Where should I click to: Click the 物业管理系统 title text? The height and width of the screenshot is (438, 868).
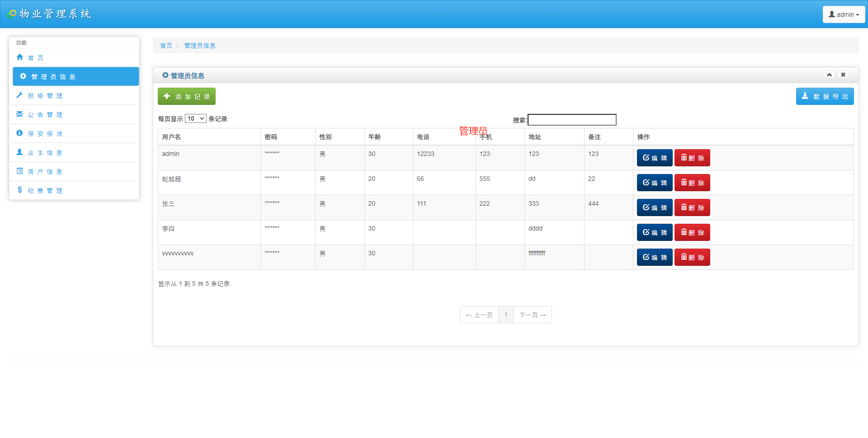[x=55, y=14]
